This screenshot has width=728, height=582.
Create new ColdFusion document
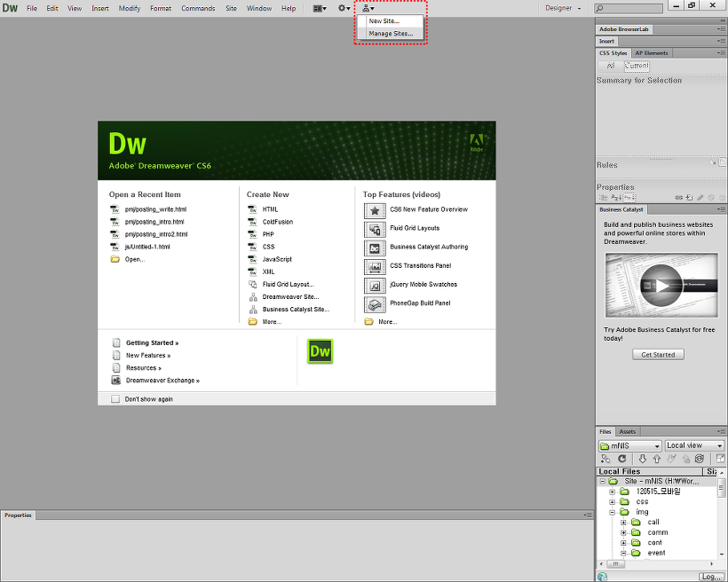tap(278, 222)
